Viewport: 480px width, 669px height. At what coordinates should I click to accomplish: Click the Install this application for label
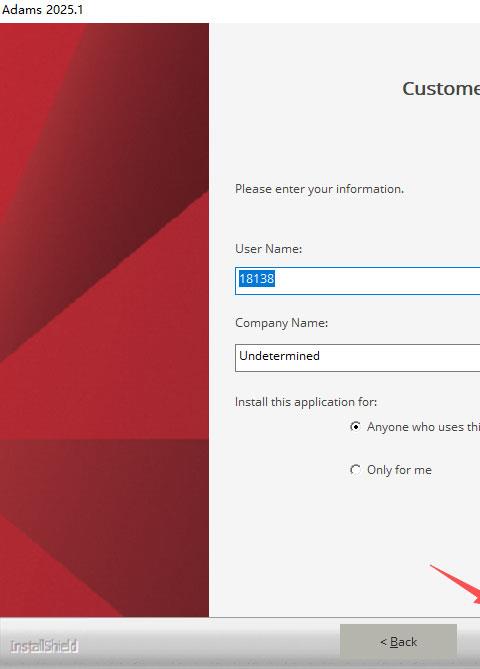point(306,402)
